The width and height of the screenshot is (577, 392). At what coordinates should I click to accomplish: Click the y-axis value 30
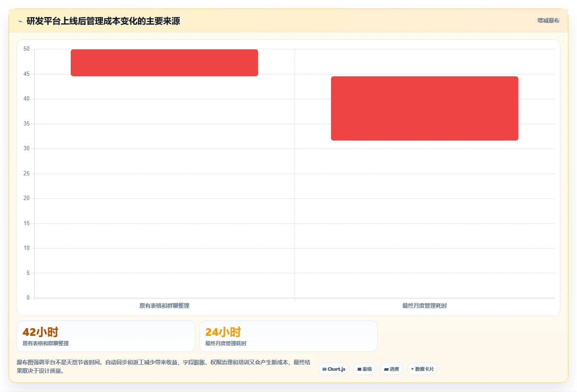26,149
